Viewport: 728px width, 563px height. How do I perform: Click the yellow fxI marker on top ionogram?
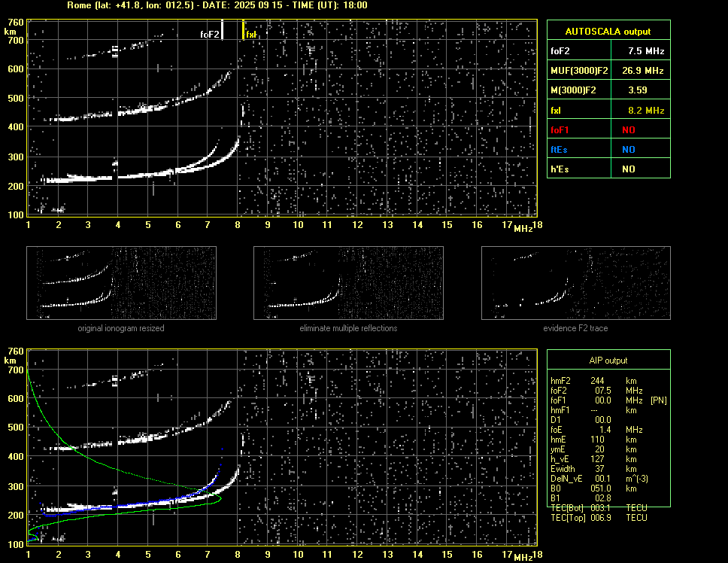coord(243,29)
